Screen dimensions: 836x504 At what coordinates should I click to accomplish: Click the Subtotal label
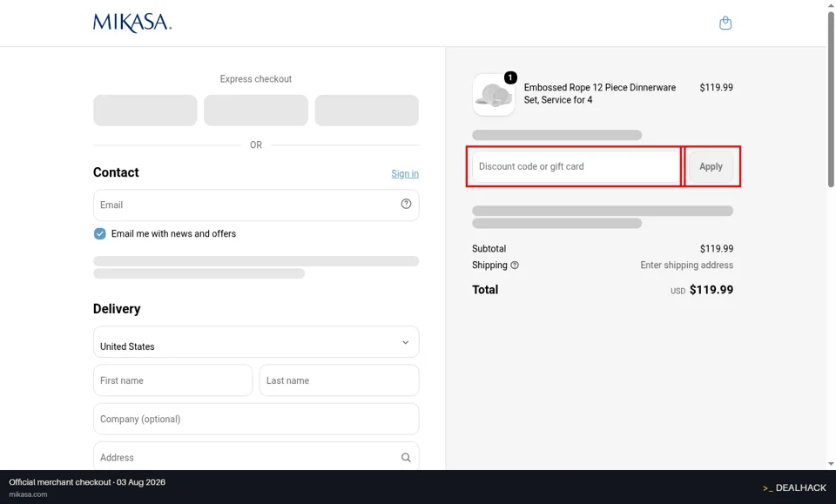tap(489, 248)
